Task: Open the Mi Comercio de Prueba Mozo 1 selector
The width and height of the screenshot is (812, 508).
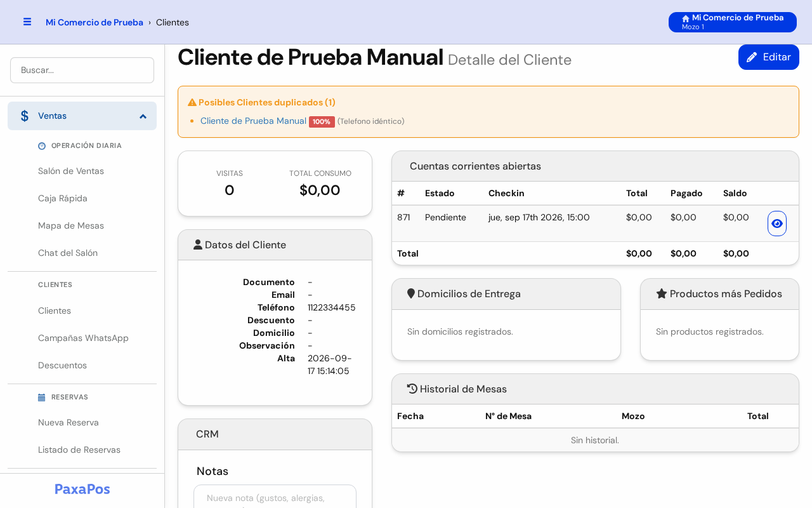Action: click(x=733, y=22)
